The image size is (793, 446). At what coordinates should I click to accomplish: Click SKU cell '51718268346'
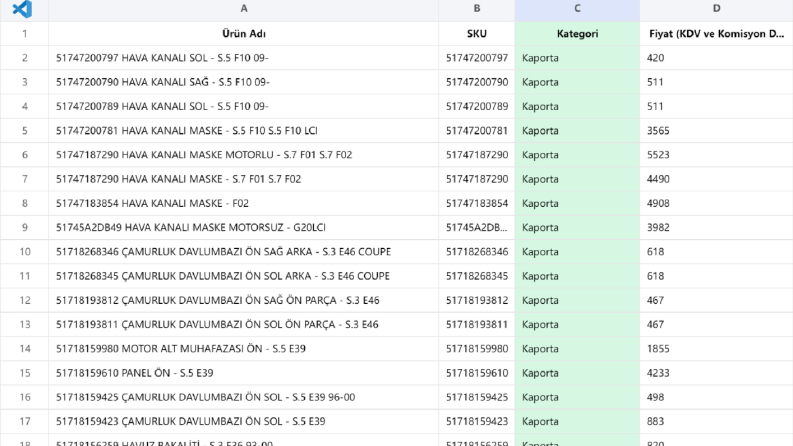476,252
